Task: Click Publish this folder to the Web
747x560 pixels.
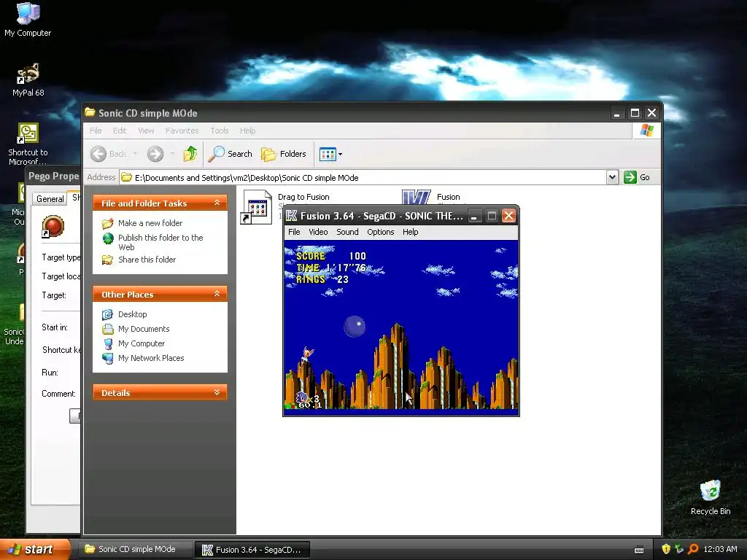Action: pyautogui.click(x=160, y=242)
